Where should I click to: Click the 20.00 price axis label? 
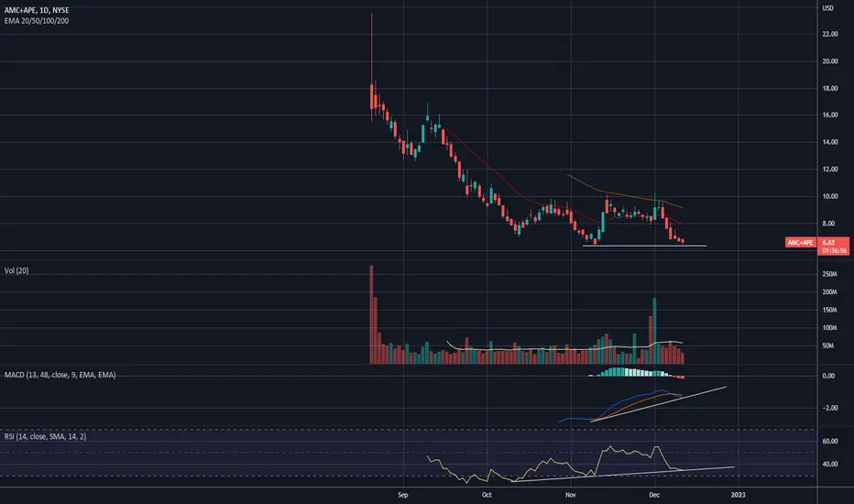click(x=830, y=61)
